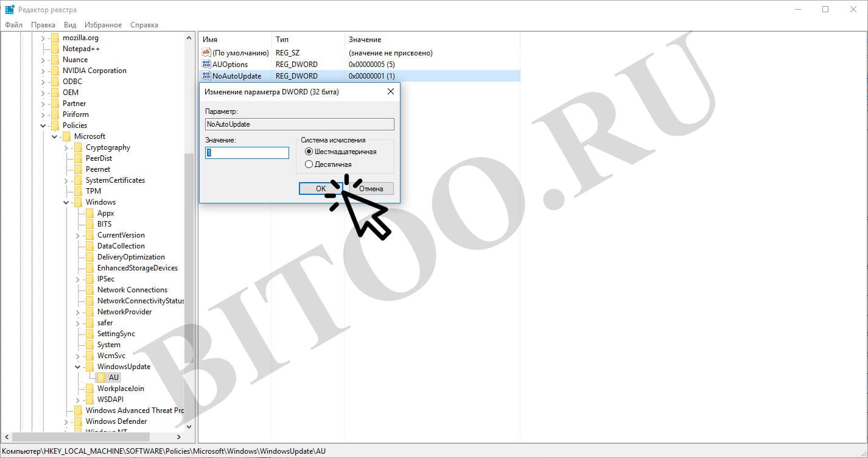Click the Registry Editor app icon in title bar
868x458 pixels.
[x=10, y=10]
